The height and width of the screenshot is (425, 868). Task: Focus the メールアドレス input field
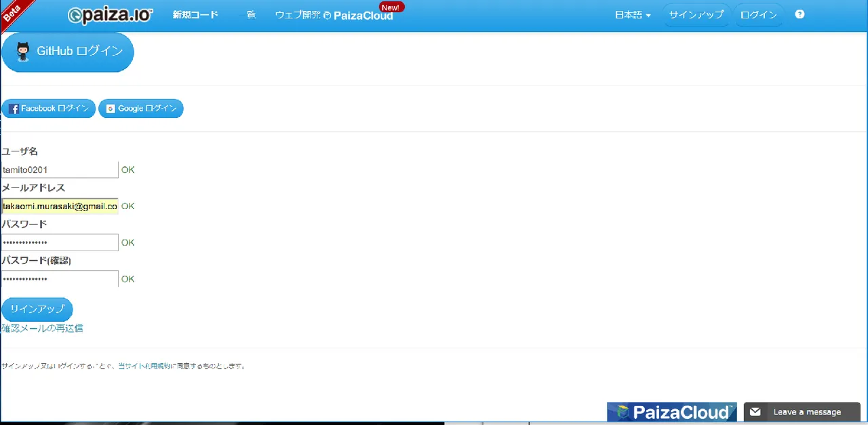60,206
